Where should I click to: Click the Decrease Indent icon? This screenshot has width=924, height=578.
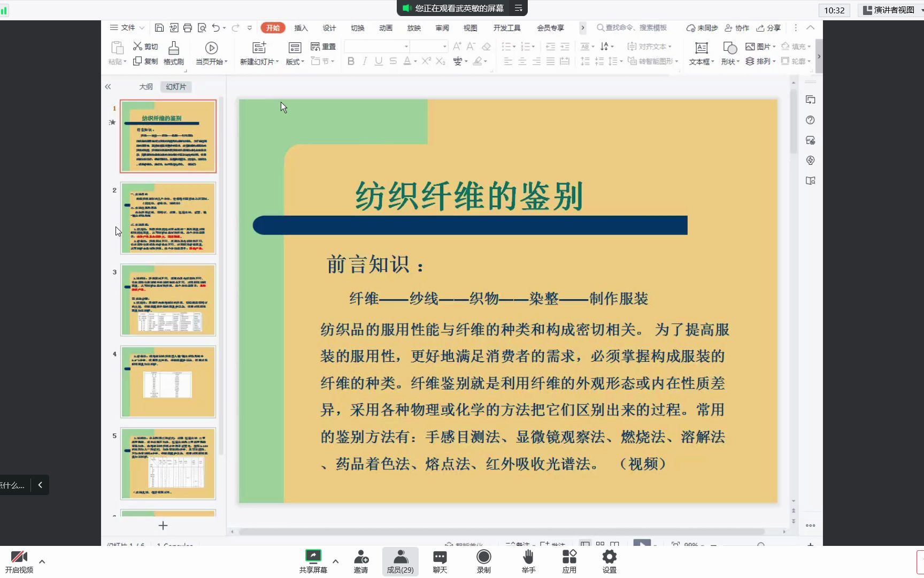pyautogui.click(x=550, y=47)
